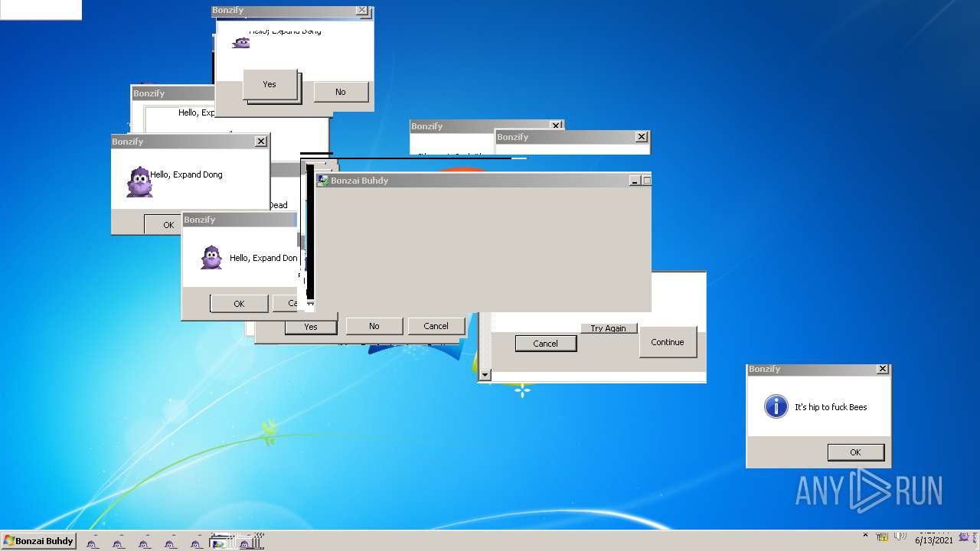Click the 6/13/2021 date in the taskbar
This screenshot has height=551, width=980.
pyautogui.click(x=934, y=540)
